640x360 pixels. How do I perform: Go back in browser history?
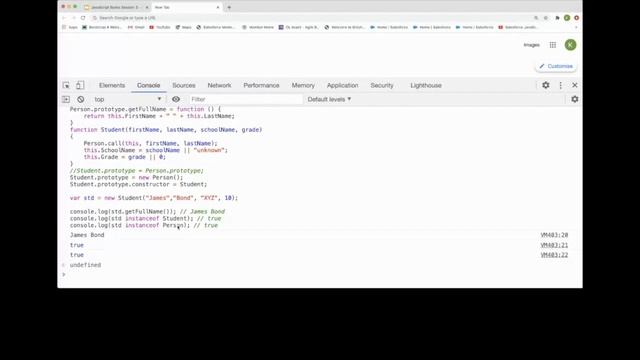tap(64, 18)
